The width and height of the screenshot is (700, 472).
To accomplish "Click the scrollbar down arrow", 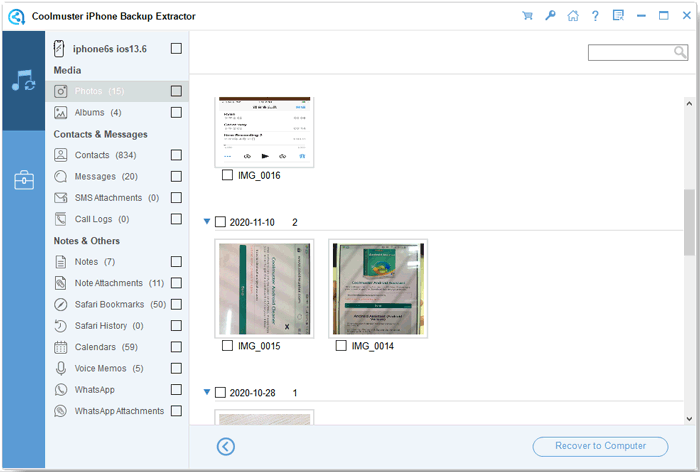I will tap(689, 419).
